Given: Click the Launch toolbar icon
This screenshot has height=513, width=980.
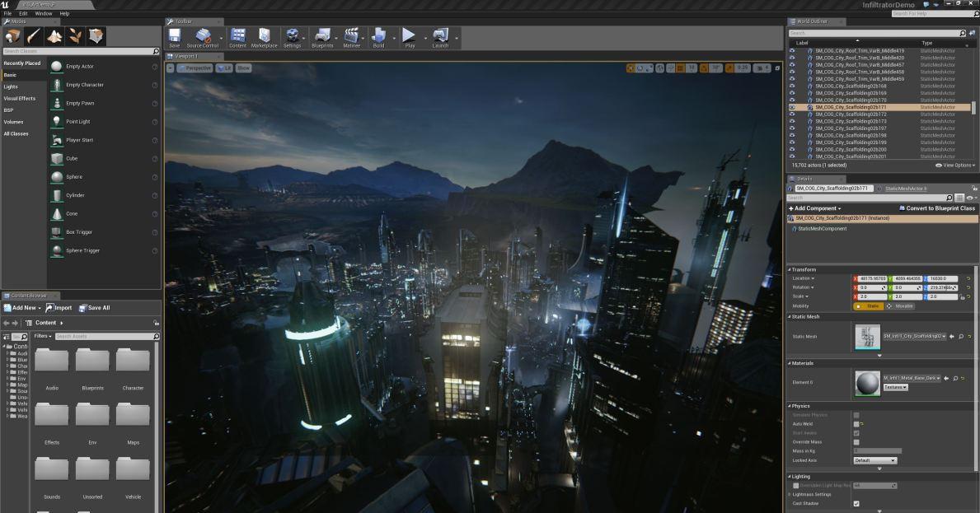Looking at the screenshot, I should tap(440, 37).
